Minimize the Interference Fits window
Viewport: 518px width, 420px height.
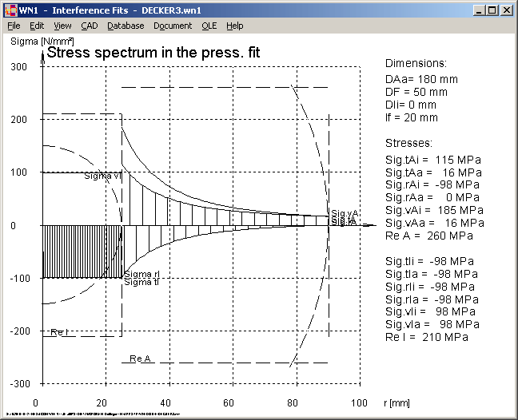(x=479, y=10)
